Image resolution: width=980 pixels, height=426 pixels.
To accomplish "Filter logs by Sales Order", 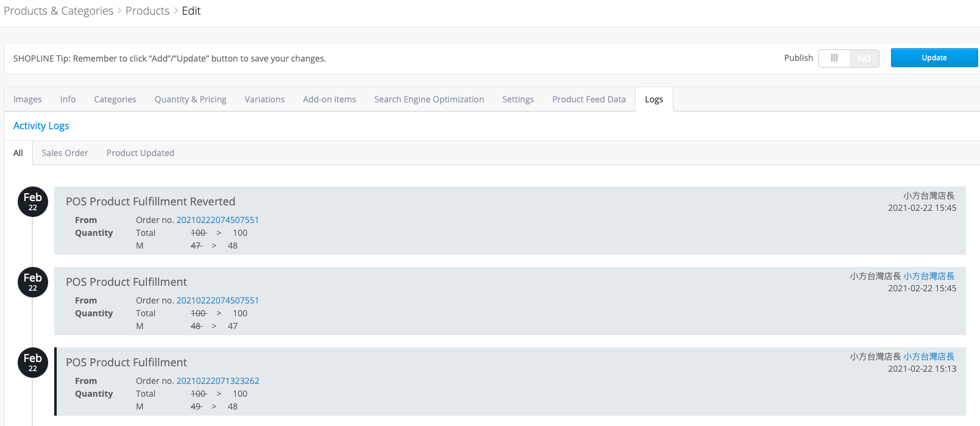I will tap(65, 153).
